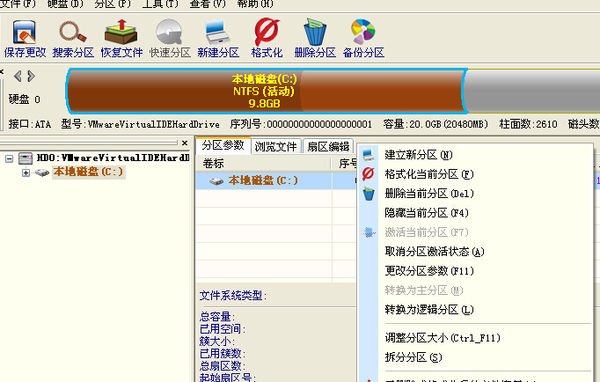Viewport: 600px width, 382px height.
Task: Select 新建分区 in toolbar
Action: pyautogui.click(x=218, y=39)
